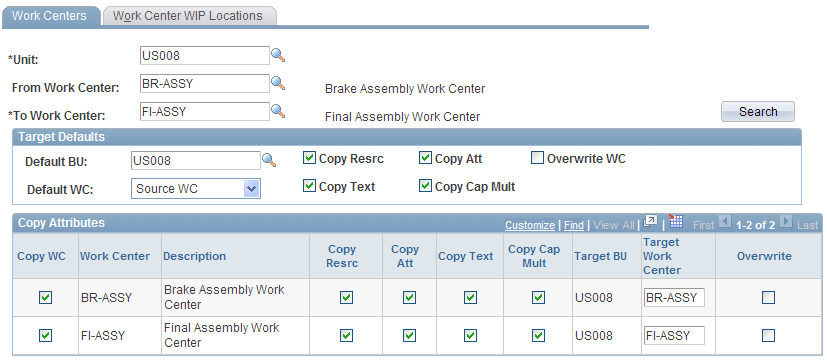The width and height of the screenshot is (827, 363).
Task: Open grid in new window icon
Action: pos(650,222)
